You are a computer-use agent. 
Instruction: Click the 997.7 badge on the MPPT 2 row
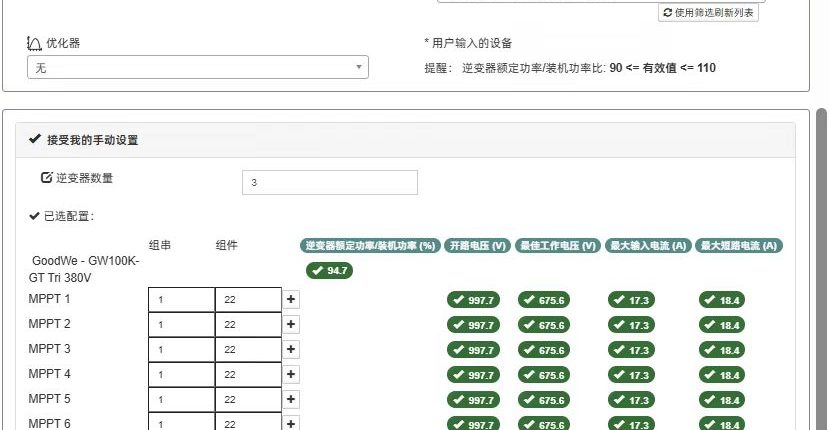pyautogui.click(x=473, y=325)
